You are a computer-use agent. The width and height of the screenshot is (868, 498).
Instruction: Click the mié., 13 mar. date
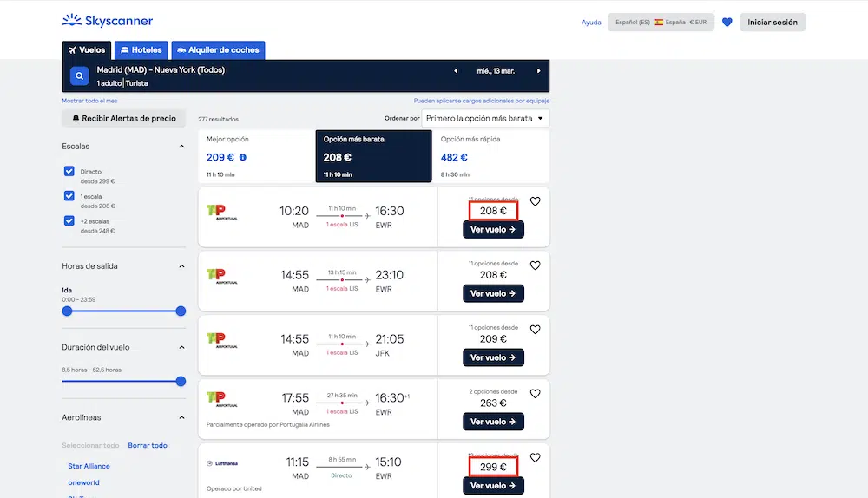click(496, 71)
